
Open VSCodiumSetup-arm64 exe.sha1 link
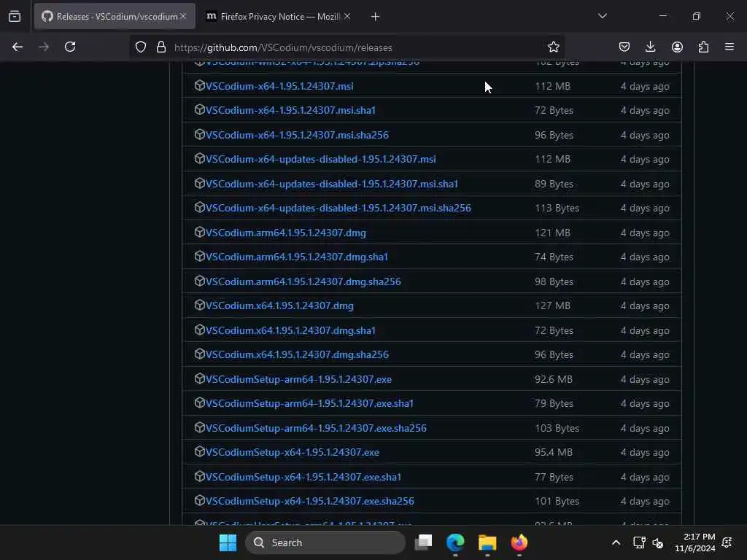tap(309, 404)
